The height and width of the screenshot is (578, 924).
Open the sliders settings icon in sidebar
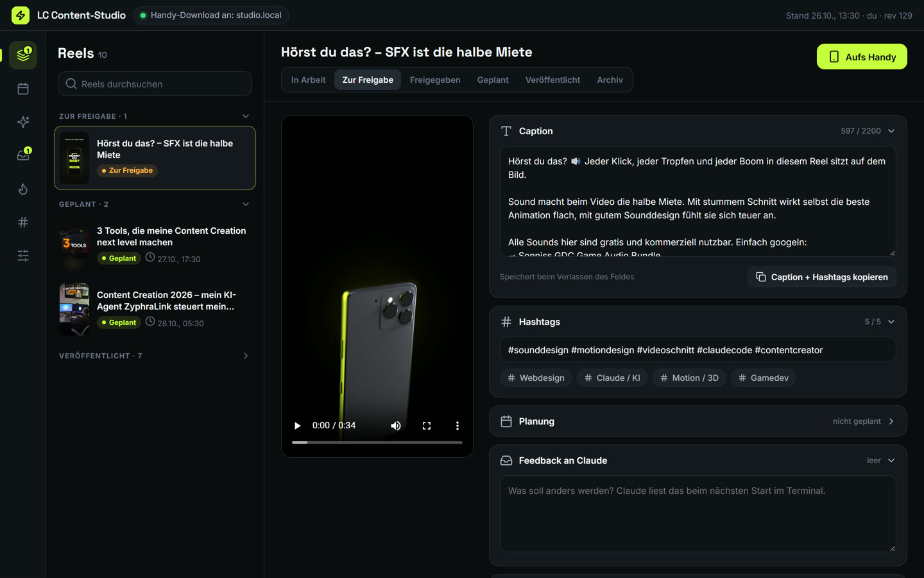[x=23, y=256]
